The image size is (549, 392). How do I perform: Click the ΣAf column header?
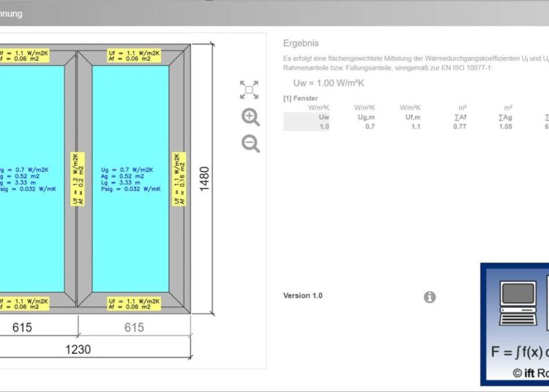pos(460,117)
